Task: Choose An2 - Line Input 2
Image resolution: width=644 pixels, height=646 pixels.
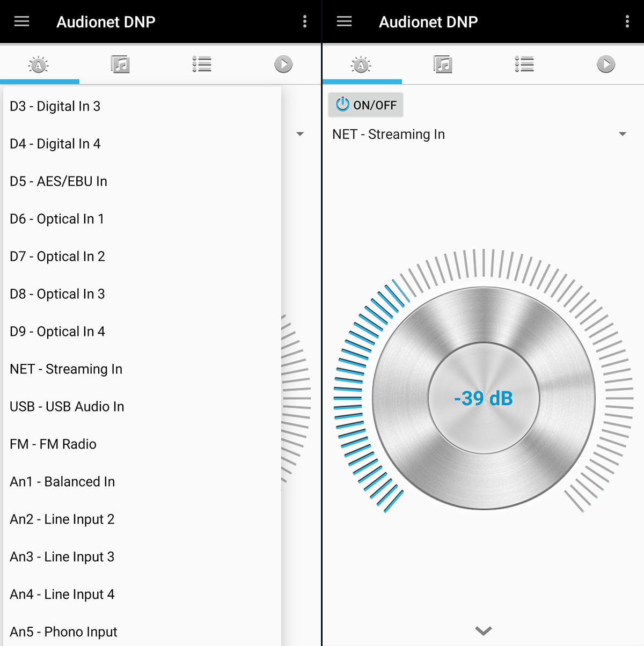Action: tap(142, 519)
